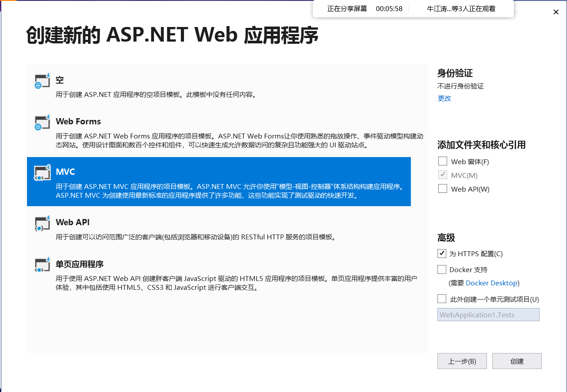Click the grayed MVC(M) checkbox
Viewport: 567px width, 392px height.
coord(442,175)
